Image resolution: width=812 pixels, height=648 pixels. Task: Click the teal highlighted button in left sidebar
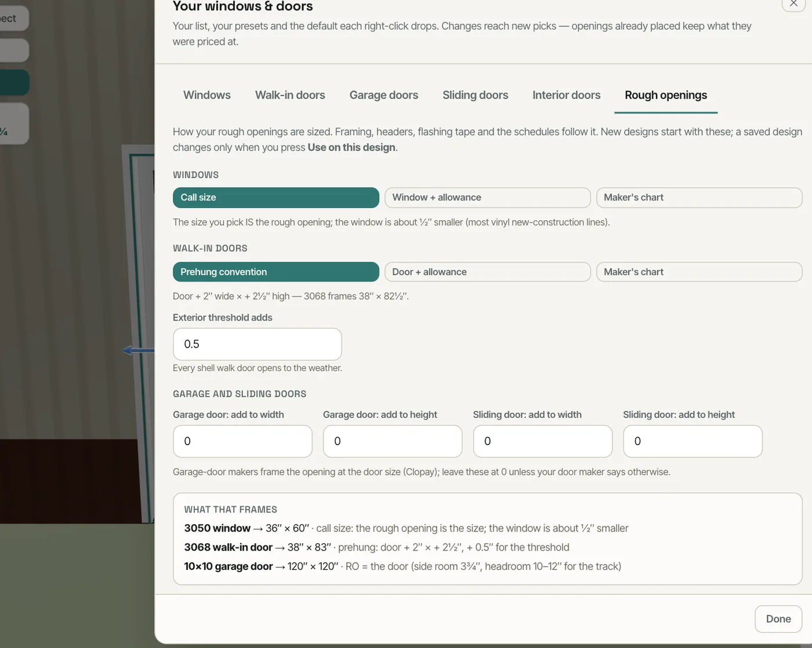click(x=14, y=82)
